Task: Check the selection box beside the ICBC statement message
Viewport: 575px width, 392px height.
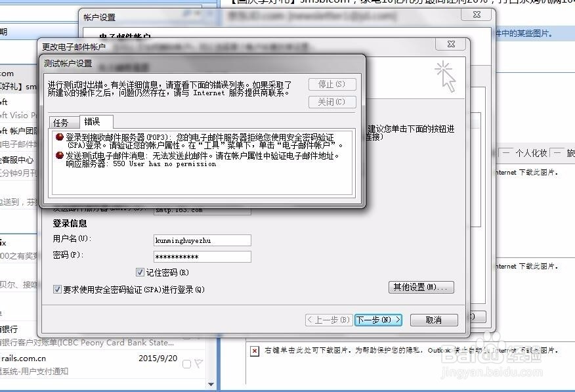Action: tap(187, 364)
